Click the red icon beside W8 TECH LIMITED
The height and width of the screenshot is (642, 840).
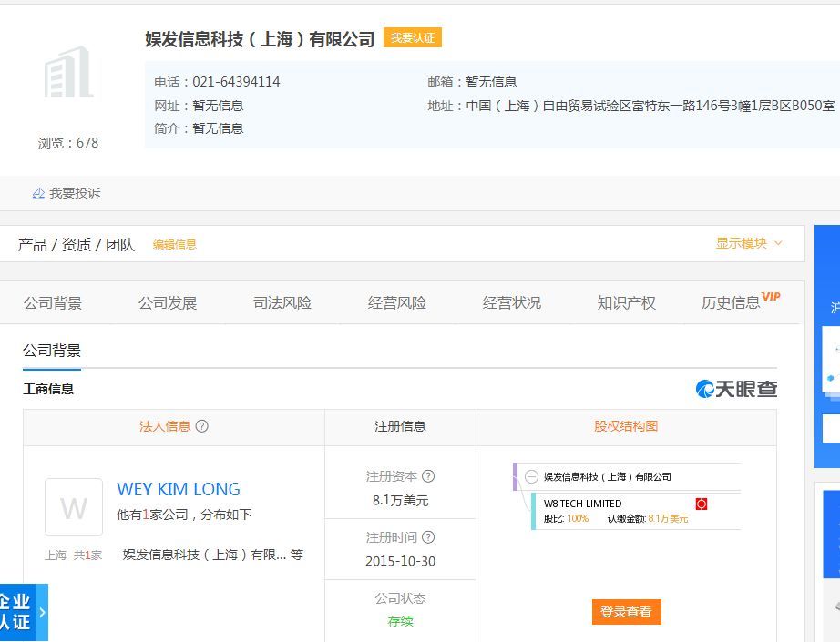click(x=701, y=504)
